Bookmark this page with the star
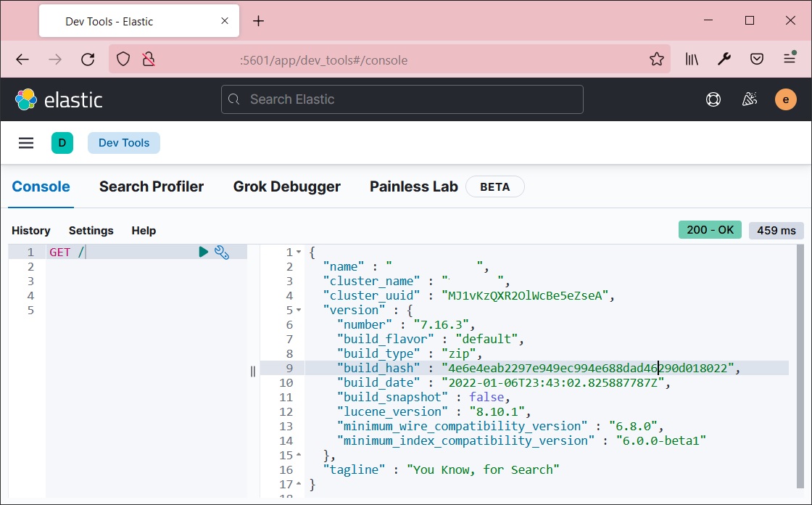The height and width of the screenshot is (505, 812). (657, 59)
